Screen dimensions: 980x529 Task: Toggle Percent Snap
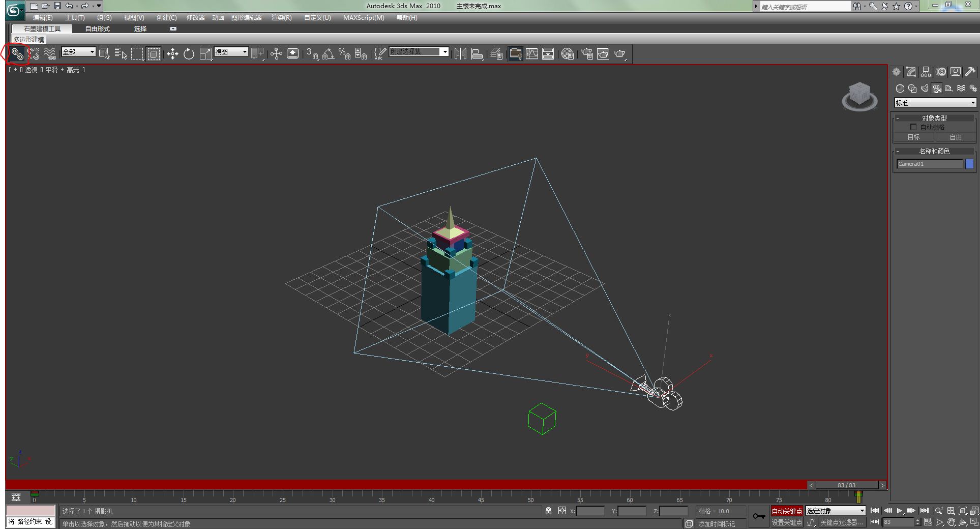[x=345, y=54]
